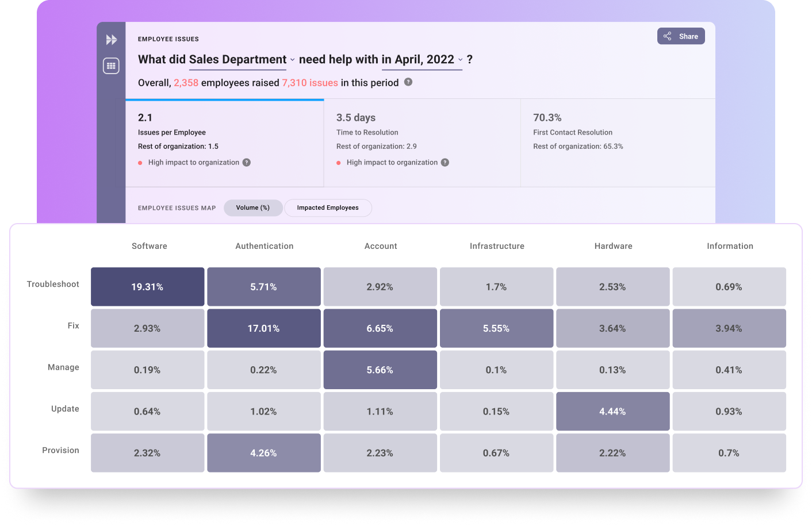Enable the Volume (%) view toggle
The height and width of the screenshot is (526, 812).
(x=253, y=208)
